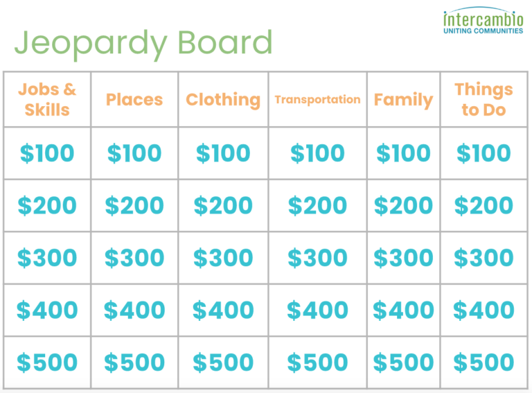This screenshot has height=393, width=532.
Task: Click the Jeopardy Board title
Action: [x=143, y=43]
